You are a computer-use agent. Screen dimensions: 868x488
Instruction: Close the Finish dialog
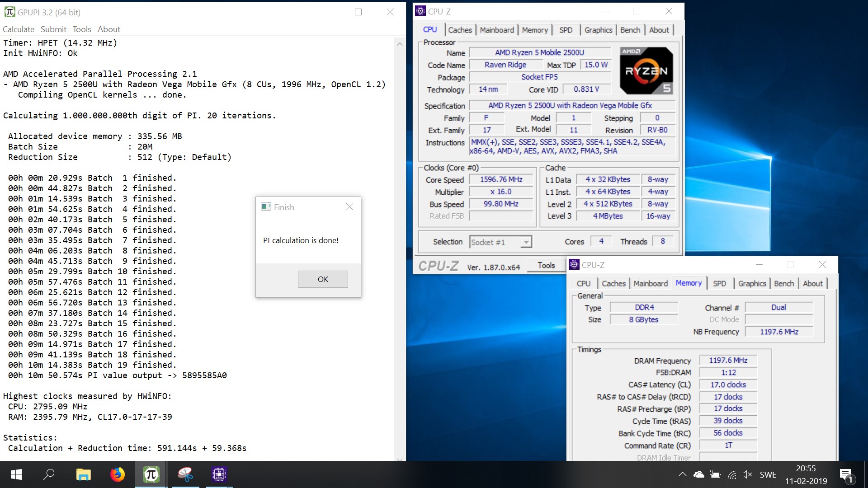click(349, 207)
